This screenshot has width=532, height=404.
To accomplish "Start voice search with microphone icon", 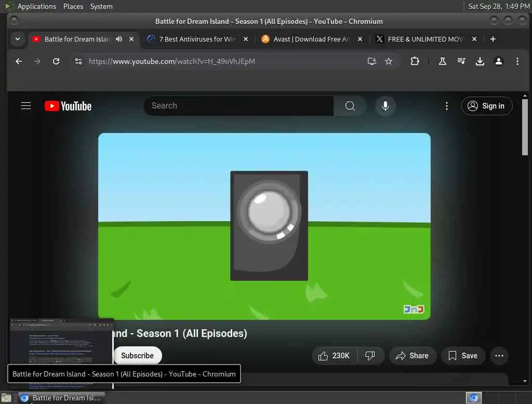I will [x=385, y=106].
